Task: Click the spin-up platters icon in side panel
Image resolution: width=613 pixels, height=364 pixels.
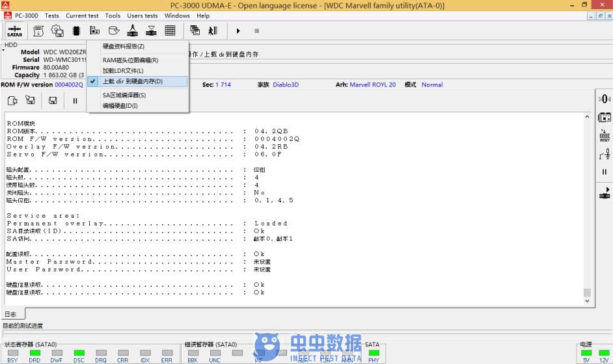Action: (605, 193)
